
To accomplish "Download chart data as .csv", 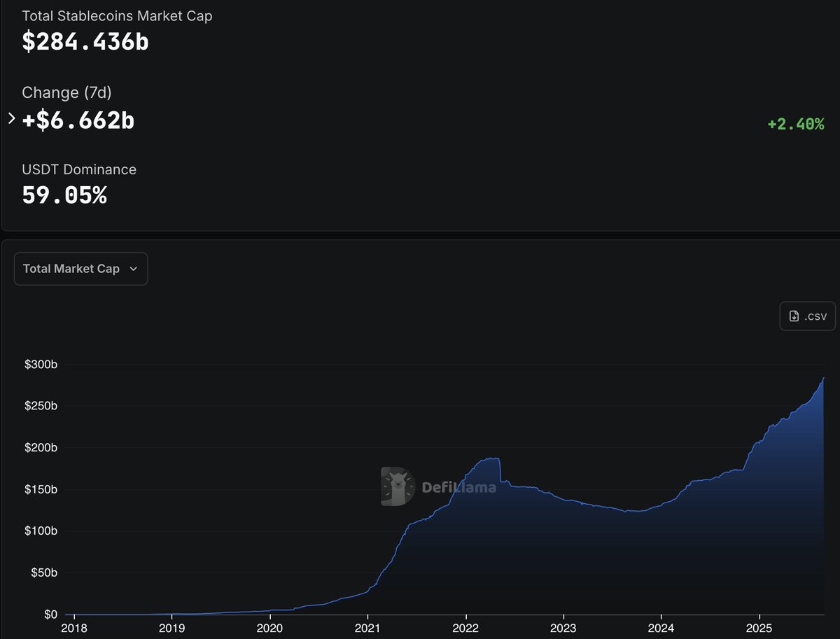I will 808,316.
